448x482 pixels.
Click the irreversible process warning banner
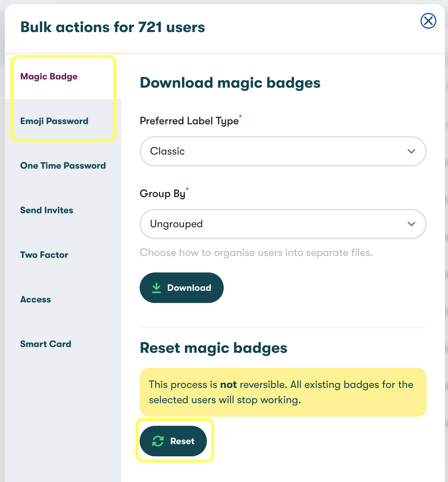coord(283,392)
